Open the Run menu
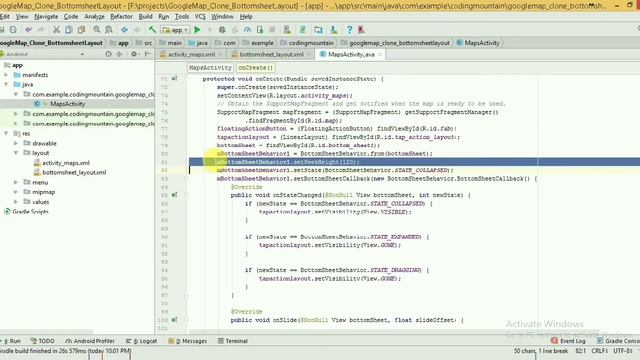Screen dimensions: 640x360 pyautogui.click(x=164, y=17)
